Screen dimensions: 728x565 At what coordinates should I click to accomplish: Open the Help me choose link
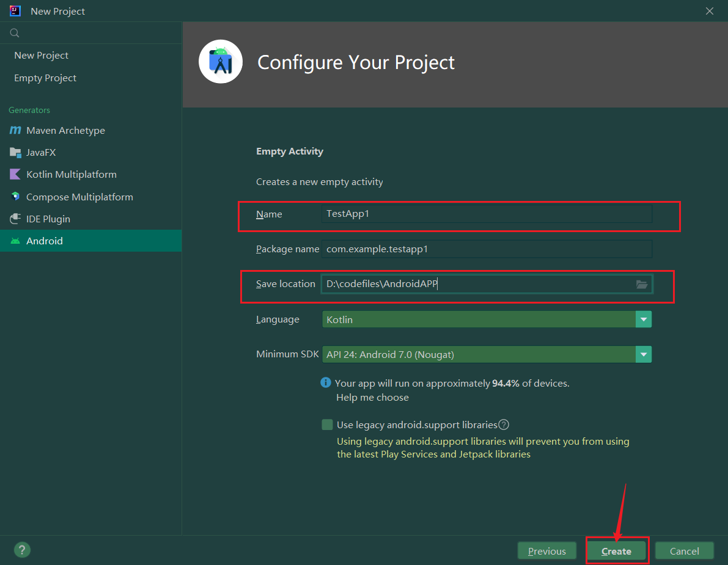[372, 398]
